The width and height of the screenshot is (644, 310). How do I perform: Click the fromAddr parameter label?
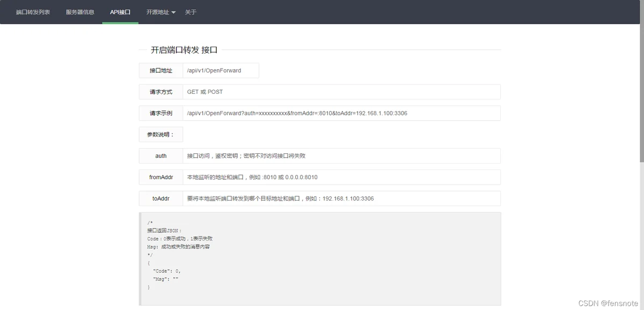point(161,177)
